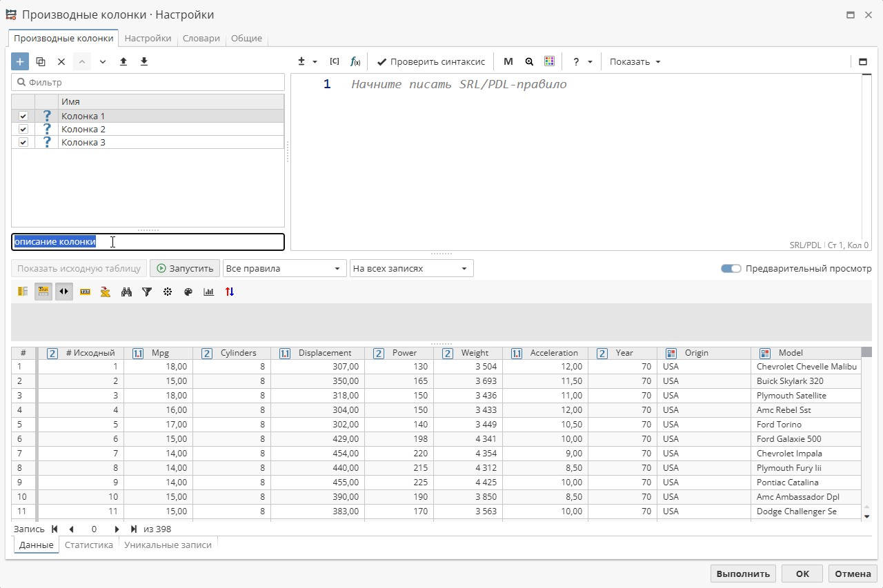Open the Все правила dropdown
Image resolution: width=883 pixels, height=588 pixels.
click(x=284, y=268)
